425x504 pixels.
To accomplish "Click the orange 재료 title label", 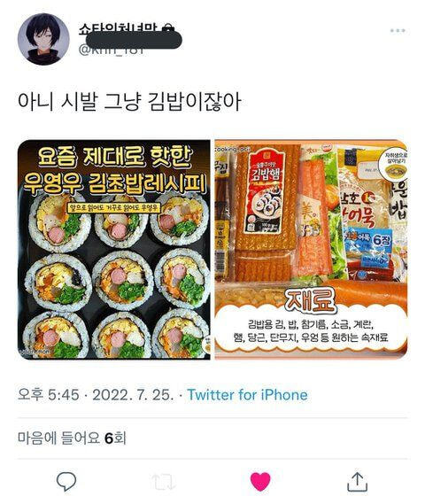I will click(x=310, y=299).
